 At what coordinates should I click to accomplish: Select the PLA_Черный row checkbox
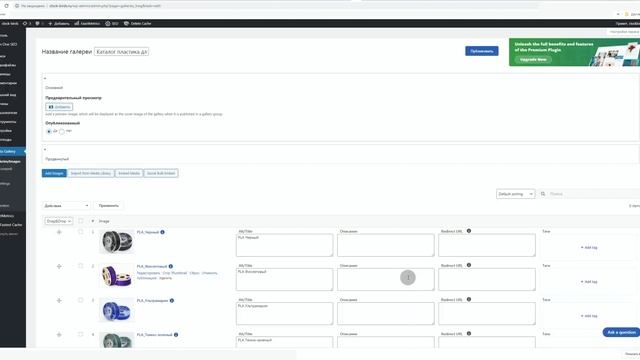80,231
